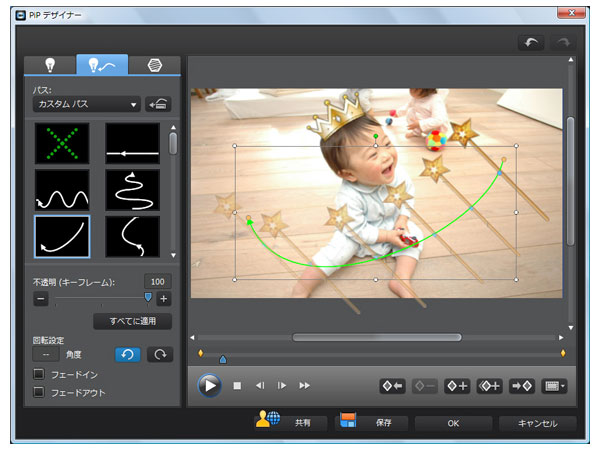Go to previous keyframe icon
Viewport: 600px width, 450px height.
point(393,386)
